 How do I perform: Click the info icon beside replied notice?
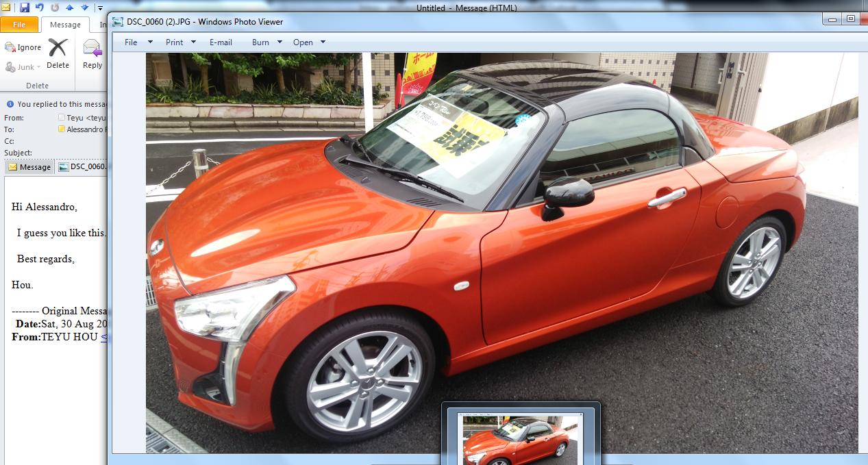[x=10, y=104]
